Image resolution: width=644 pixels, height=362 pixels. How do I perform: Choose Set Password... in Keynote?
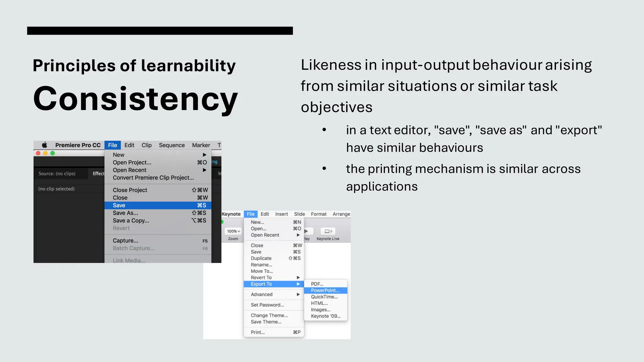[274, 305]
